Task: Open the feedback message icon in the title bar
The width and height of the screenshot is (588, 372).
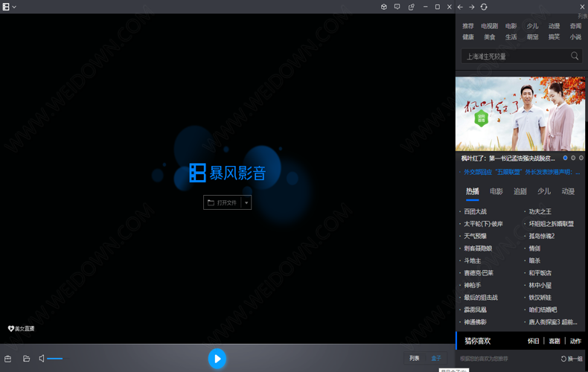Action: pyautogui.click(x=397, y=7)
